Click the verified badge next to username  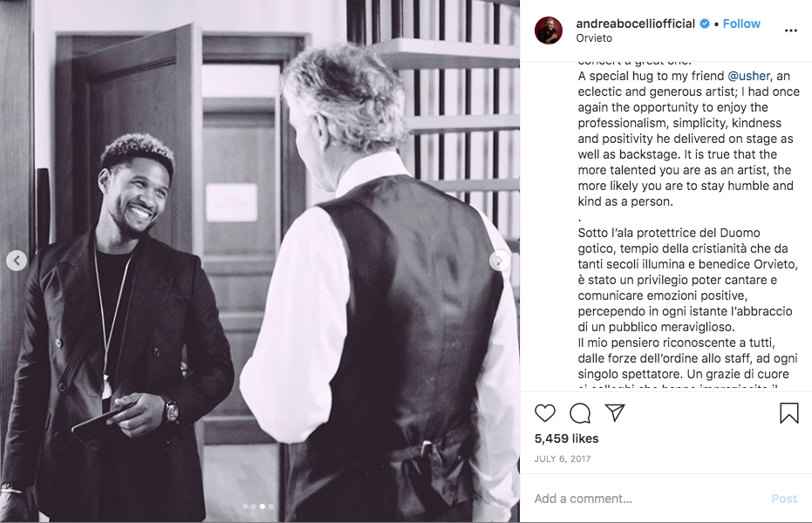[705, 24]
